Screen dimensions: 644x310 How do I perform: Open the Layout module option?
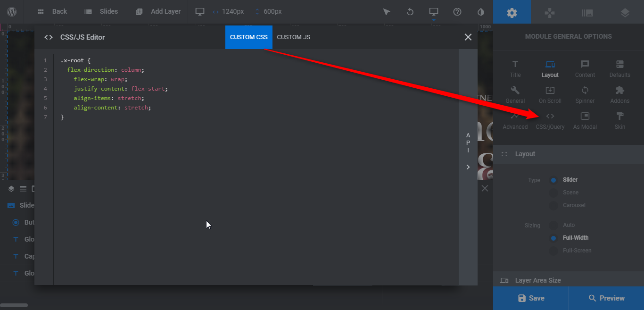click(x=550, y=69)
